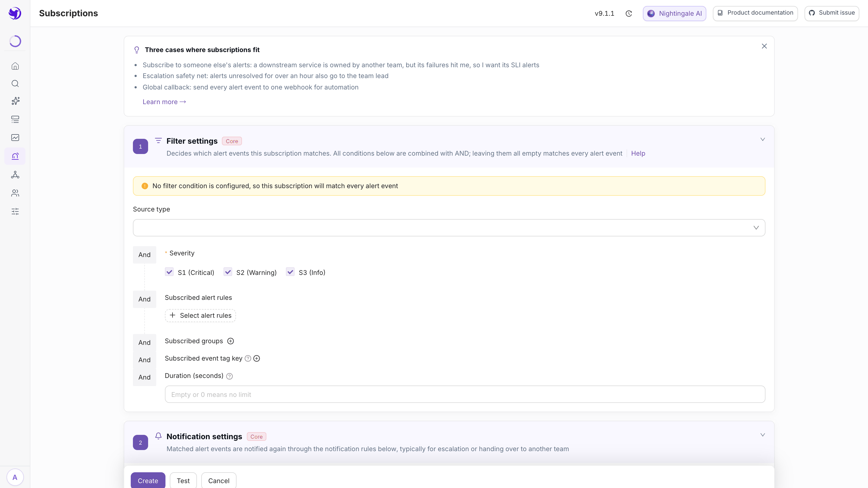Open the user avatar A
This screenshot has height=488, width=868.
click(x=15, y=477)
